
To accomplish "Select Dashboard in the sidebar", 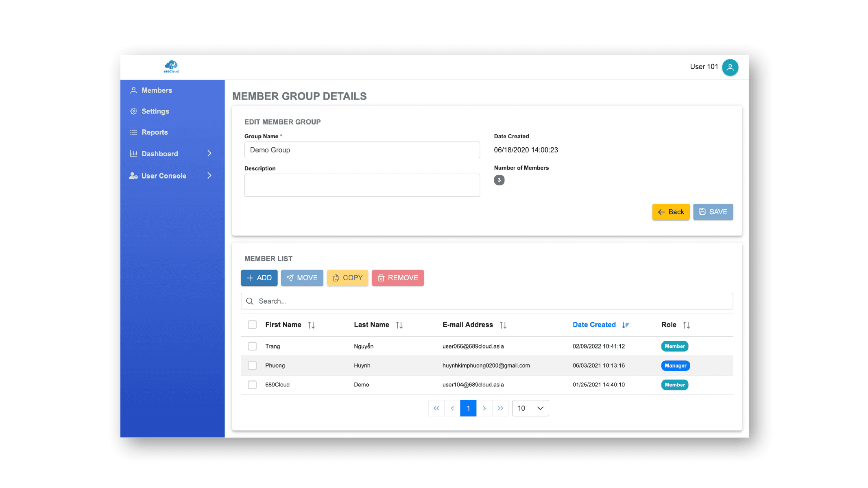I will pyautogui.click(x=160, y=154).
